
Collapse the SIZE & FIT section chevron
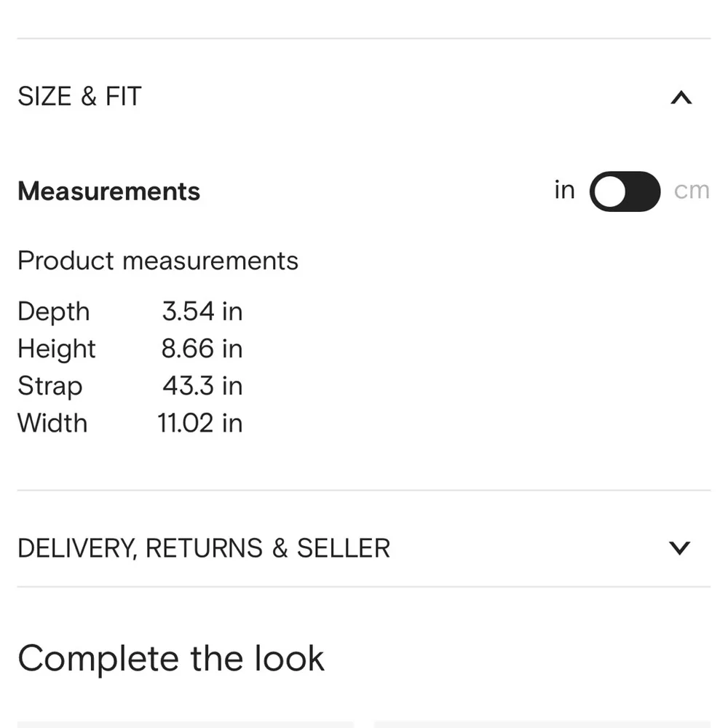coord(681,98)
